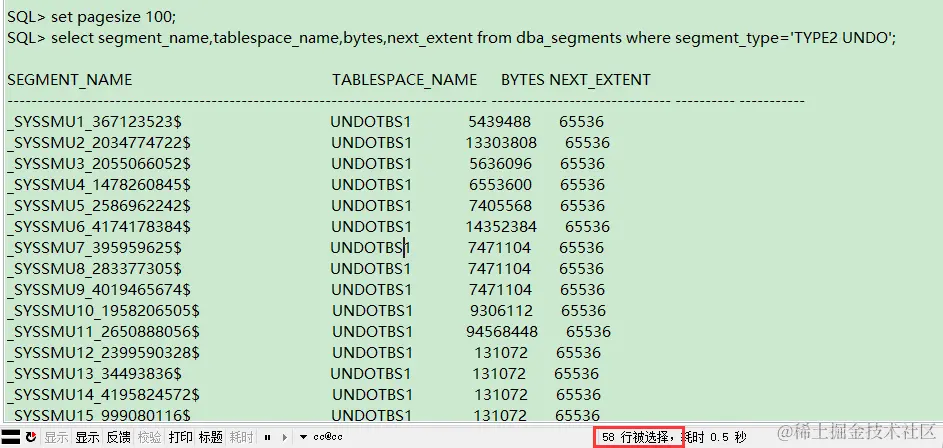The height and width of the screenshot is (448, 943).
Task: Click the 耗时 0.5 秒 status text
Action: coord(716,437)
